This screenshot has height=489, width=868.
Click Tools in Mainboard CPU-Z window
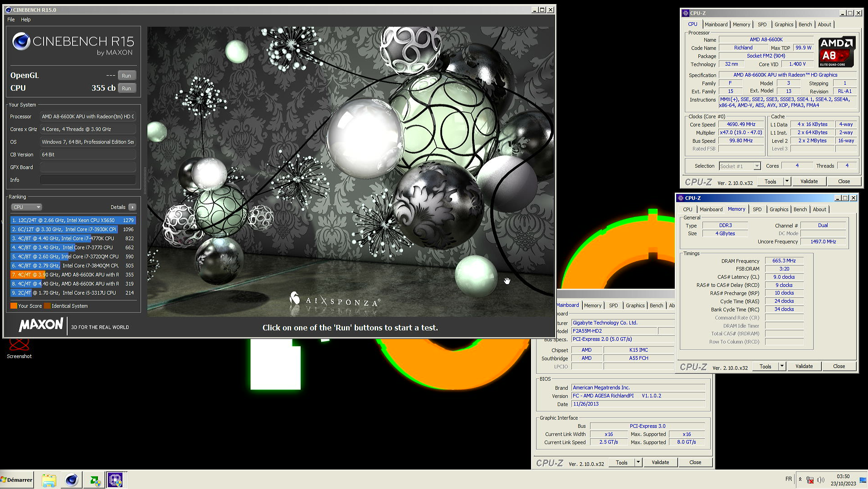pyautogui.click(x=622, y=462)
